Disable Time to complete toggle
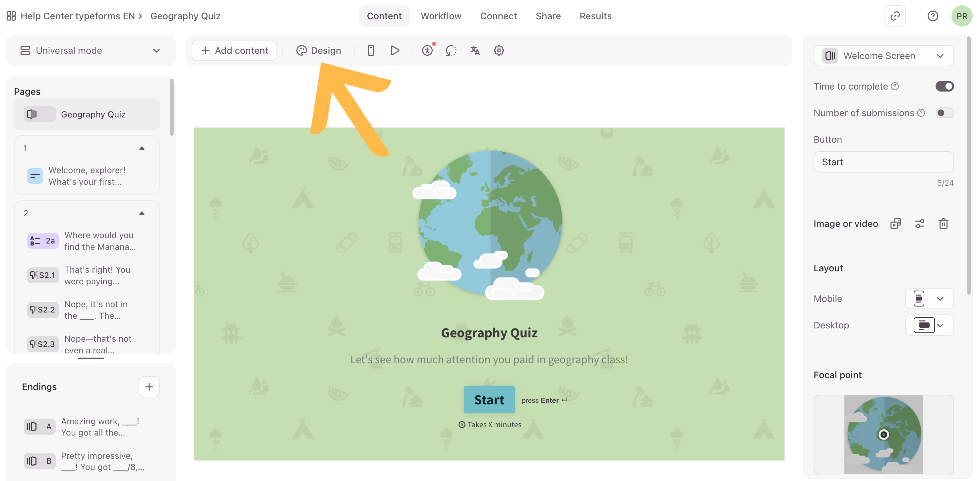The image size is (980, 481). click(944, 86)
